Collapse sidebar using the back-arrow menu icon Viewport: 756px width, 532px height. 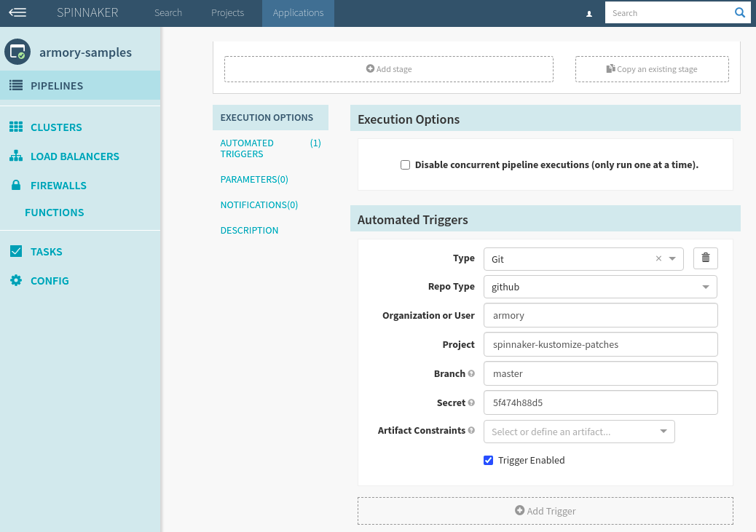17,13
